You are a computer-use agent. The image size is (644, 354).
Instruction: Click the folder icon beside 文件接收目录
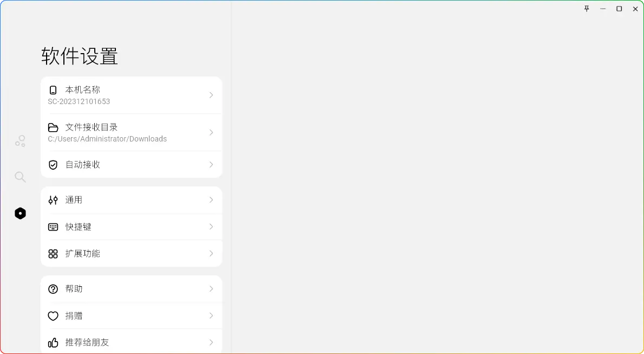click(53, 127)
